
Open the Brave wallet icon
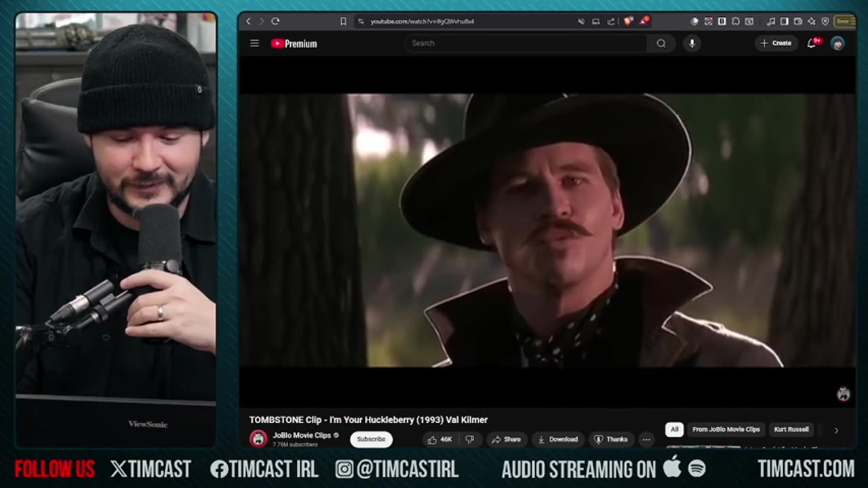click(x=797, y=21)
